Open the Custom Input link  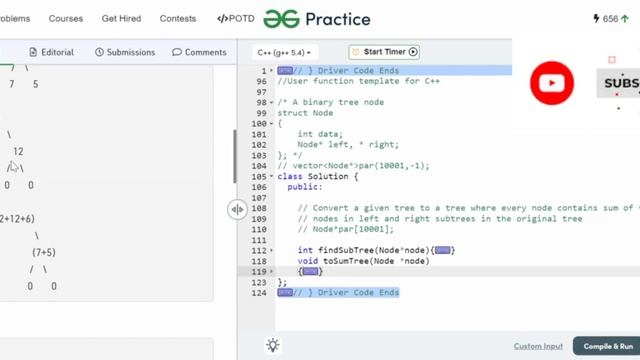tap(538, 346)
